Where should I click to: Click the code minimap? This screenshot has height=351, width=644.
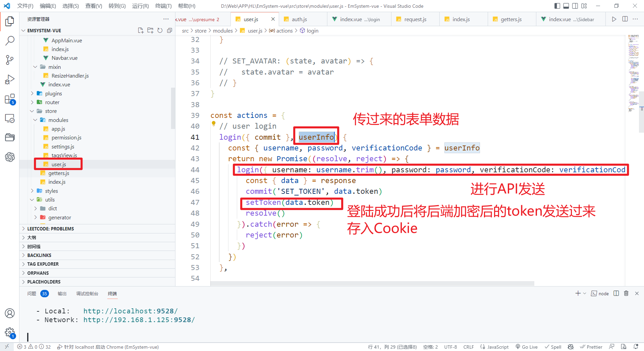(x=633, y=73)
